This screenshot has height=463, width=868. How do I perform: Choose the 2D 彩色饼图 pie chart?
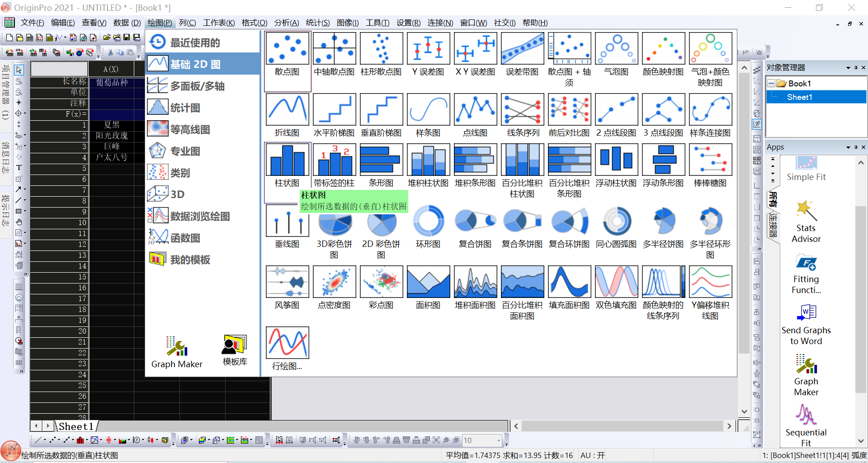pos(381,222)
